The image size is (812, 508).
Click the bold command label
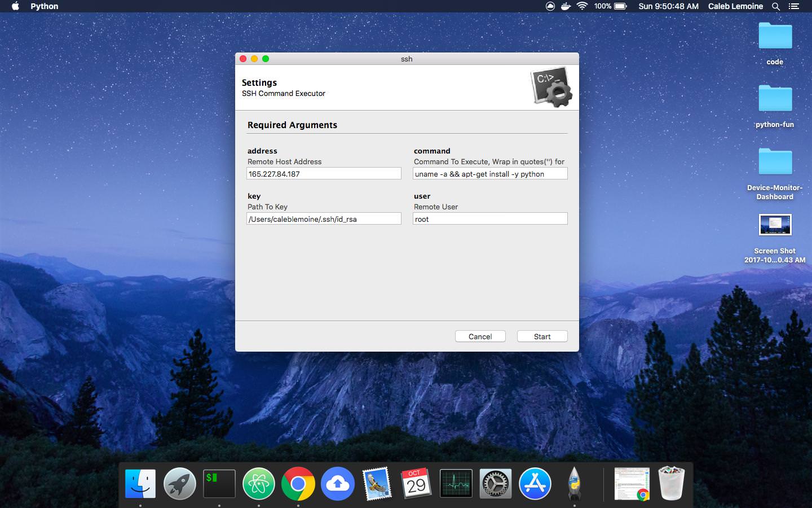tap(432, 151)
